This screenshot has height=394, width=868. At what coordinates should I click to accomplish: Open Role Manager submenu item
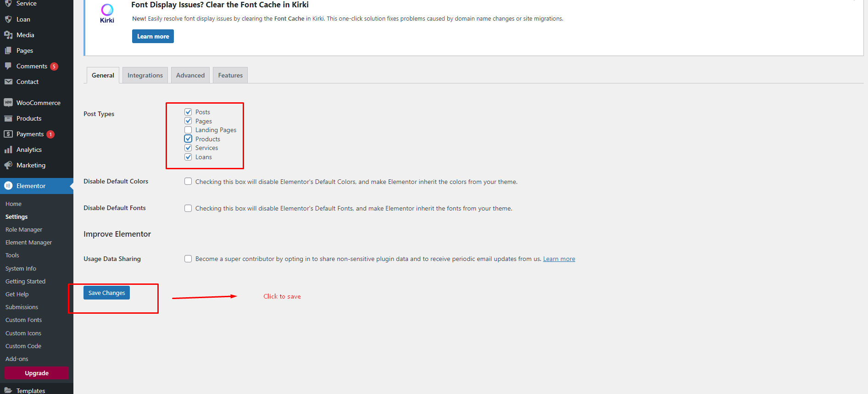[x=24, y=229]
